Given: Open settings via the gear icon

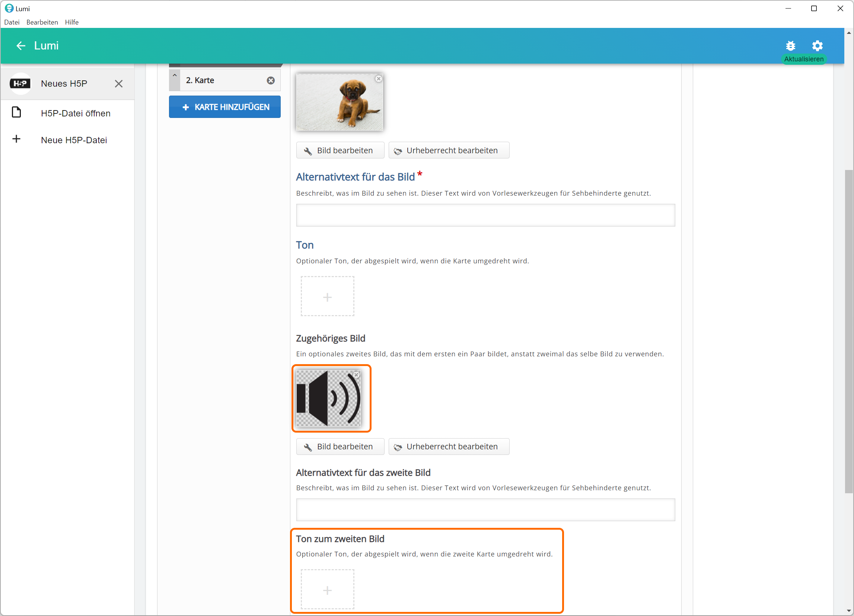Looking at the screenshot, I should tap(817, 45).
